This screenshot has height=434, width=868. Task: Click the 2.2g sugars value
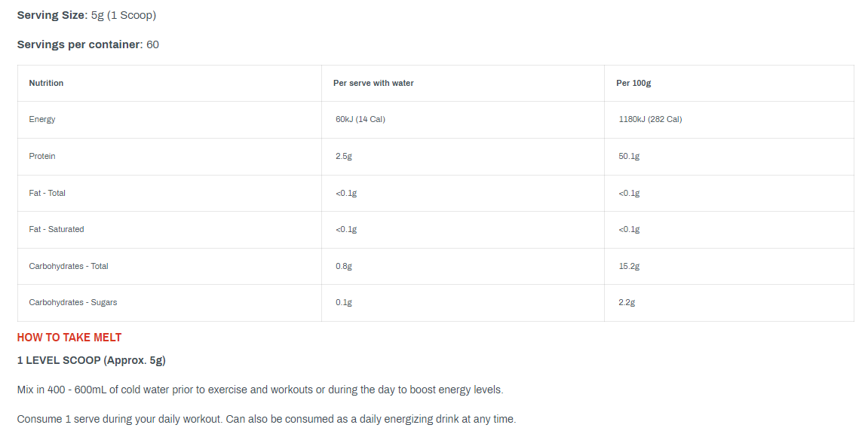pyautogui.click(x=627, y=302)
